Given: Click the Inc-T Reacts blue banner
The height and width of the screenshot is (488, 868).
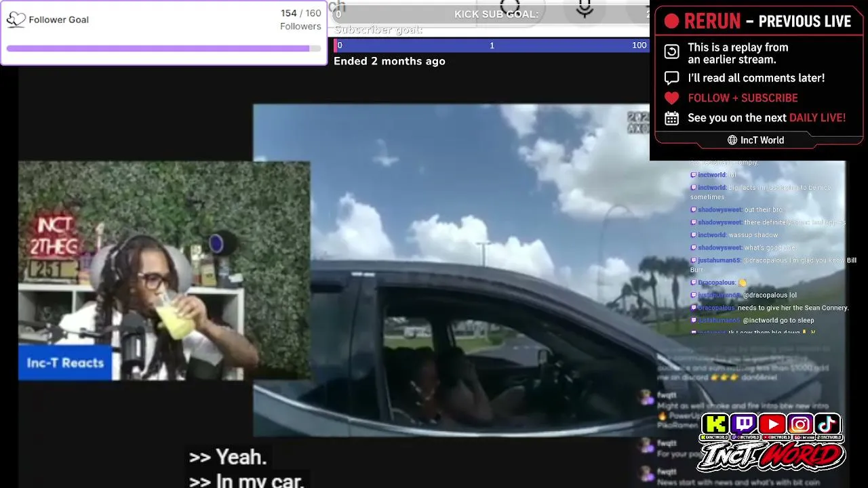Looking at the screenshot, I should (65, 363).
